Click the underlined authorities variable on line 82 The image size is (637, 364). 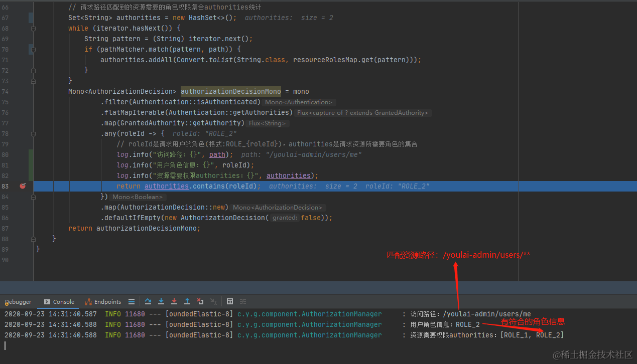[x=289, y=175]
